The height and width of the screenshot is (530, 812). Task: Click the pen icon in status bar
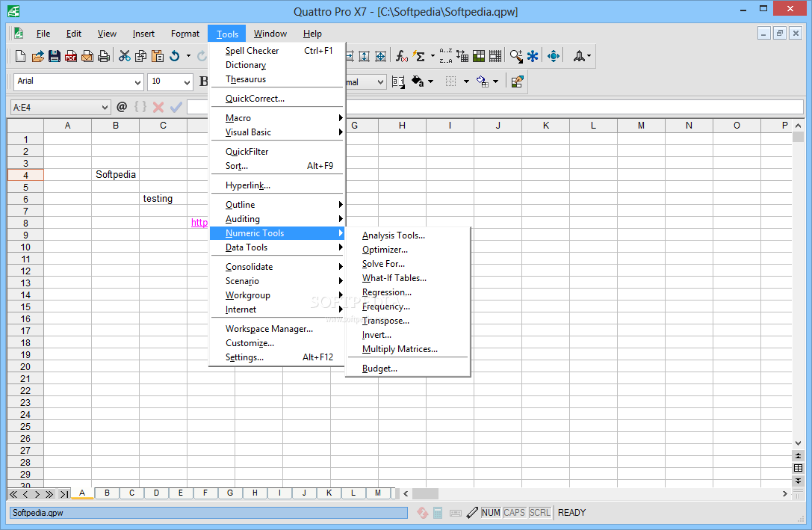coord(472,513)
